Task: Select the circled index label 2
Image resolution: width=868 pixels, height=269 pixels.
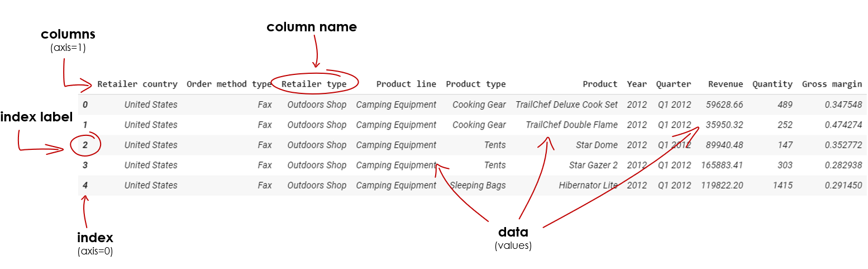Action: click(x=85, y=145)
